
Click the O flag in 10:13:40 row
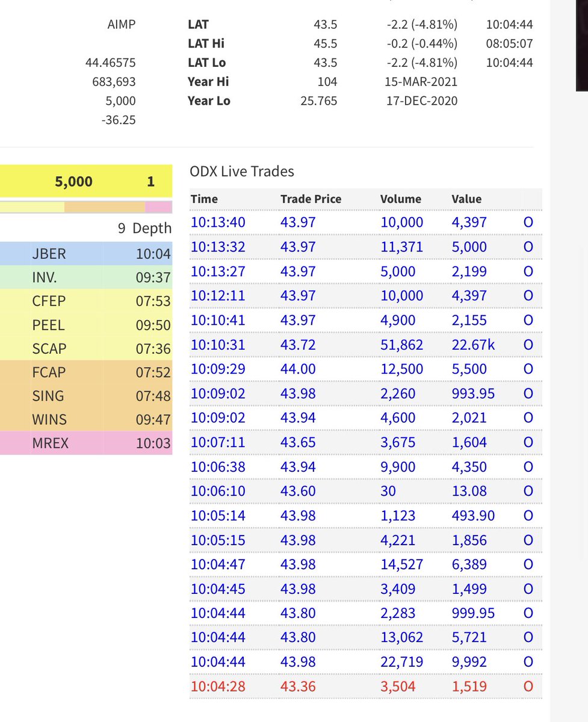[x=528, y=223]
